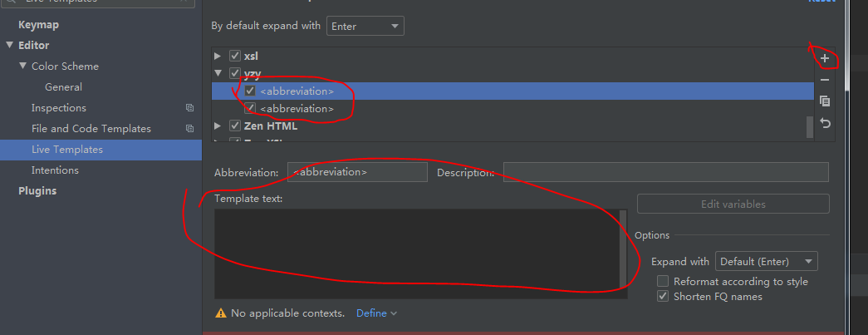Click the Zen HTML group label
This screenshot has width=868, height=335.
click(271, 126)
